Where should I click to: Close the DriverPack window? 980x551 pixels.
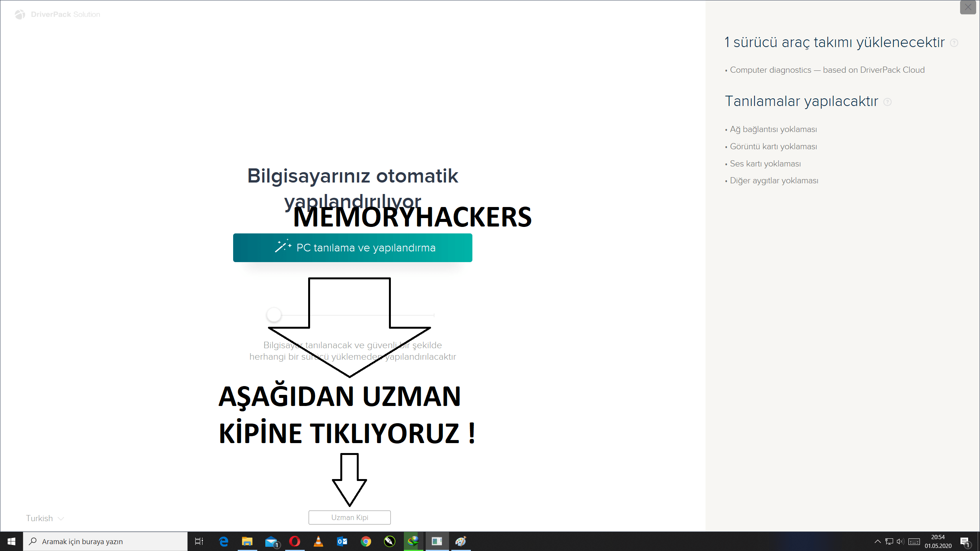pos(968,7)
